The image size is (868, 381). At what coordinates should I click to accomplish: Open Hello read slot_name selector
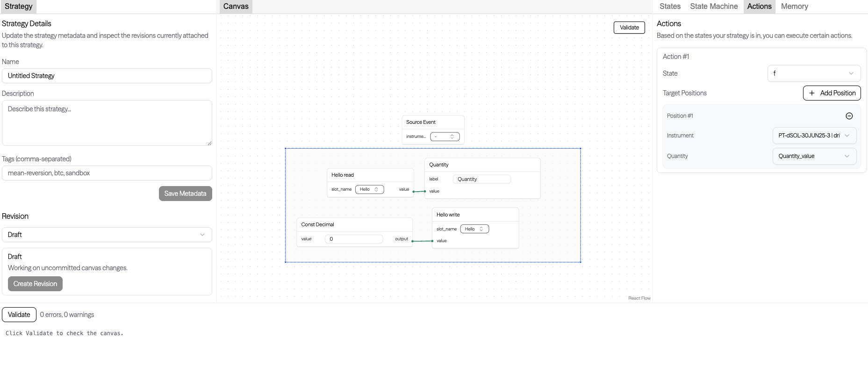(x=369, y=189)
